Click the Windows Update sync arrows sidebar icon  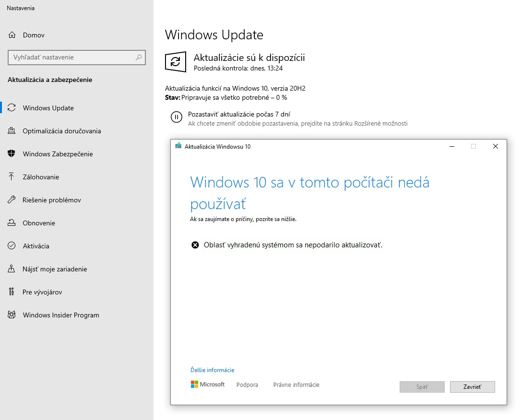pos(12,107)
